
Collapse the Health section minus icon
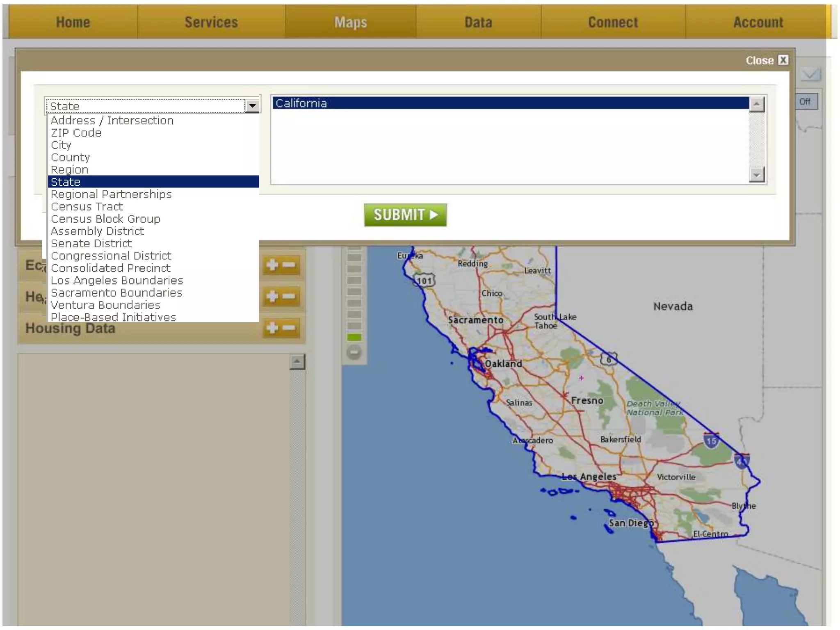click(x=289, y=296)
